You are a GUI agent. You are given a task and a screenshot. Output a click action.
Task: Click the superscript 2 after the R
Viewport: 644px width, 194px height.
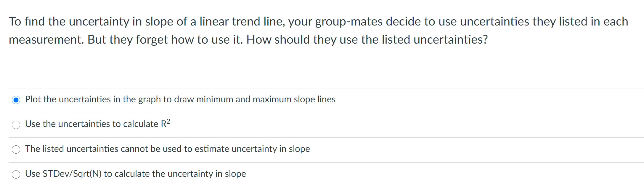(168, 121)
